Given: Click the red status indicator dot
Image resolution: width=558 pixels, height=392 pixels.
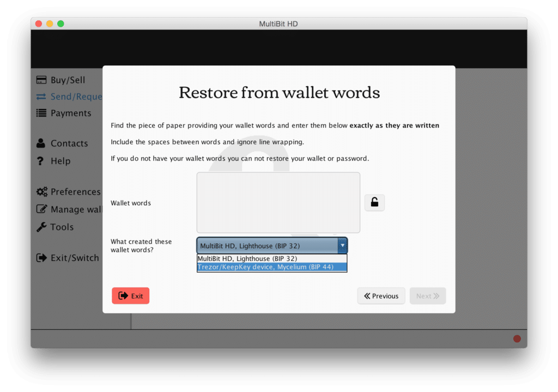Looking at the screenshot, I should pyautogui.click(x=517, y=339).
